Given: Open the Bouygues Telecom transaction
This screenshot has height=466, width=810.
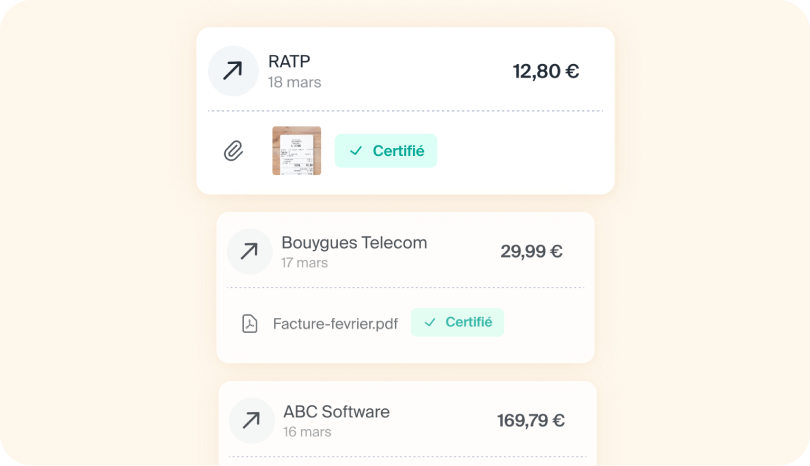Looking at the screenshot, I should pos(354,242).
